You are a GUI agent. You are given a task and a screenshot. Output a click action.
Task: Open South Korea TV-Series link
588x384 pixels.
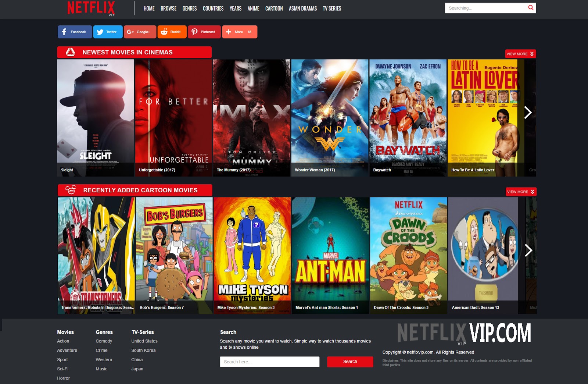[143, 351]
